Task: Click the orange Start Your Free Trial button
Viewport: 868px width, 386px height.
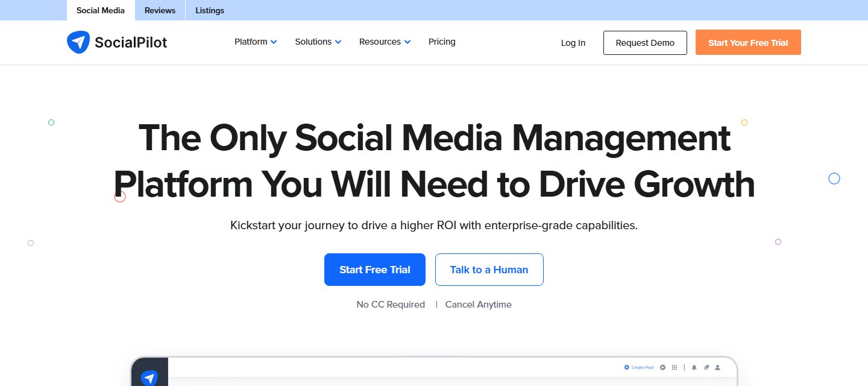Action: (x=748, y=43)
